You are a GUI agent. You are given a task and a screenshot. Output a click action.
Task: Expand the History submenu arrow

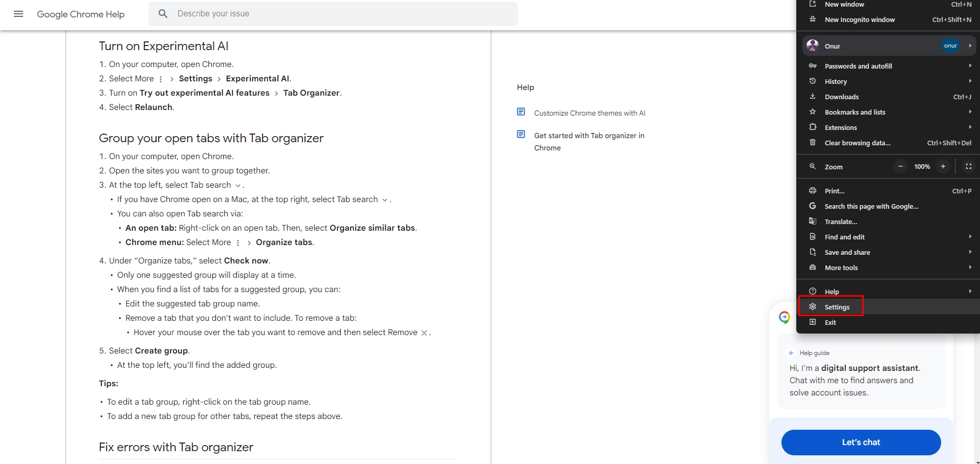[970, 81]
